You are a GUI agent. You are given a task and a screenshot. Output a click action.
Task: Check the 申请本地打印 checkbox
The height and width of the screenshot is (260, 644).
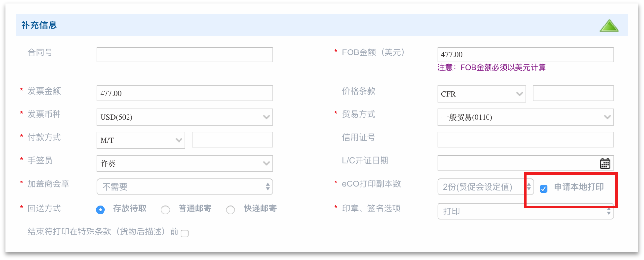543,189
